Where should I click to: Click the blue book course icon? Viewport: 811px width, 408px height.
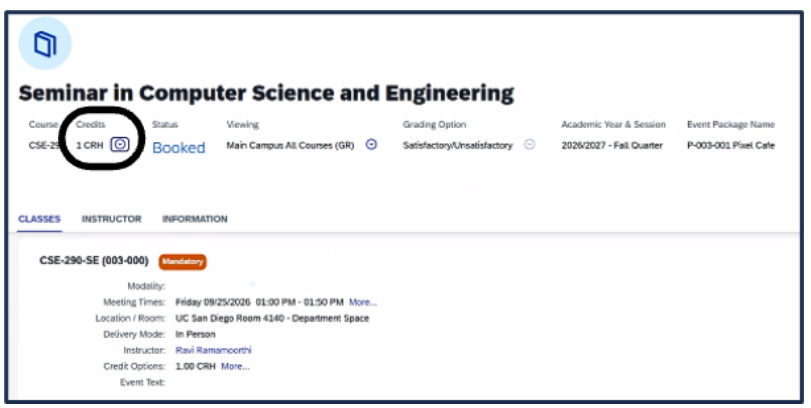click(45, 43)
